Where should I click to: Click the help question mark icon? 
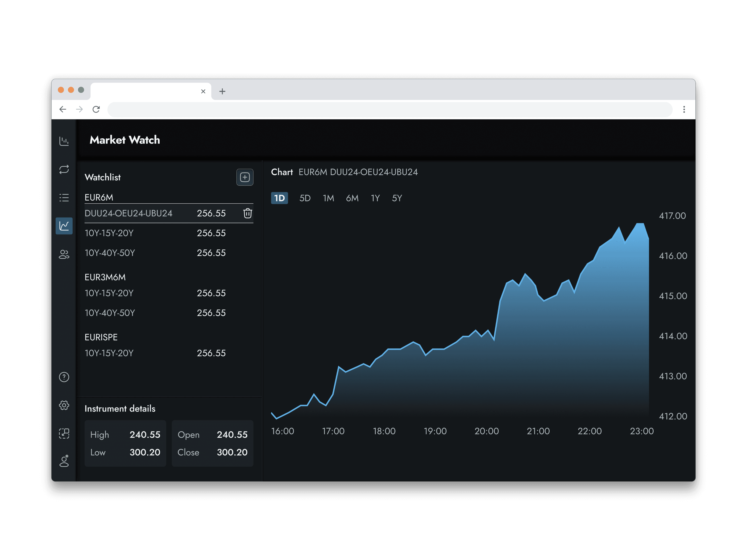[x=64, y=377]
